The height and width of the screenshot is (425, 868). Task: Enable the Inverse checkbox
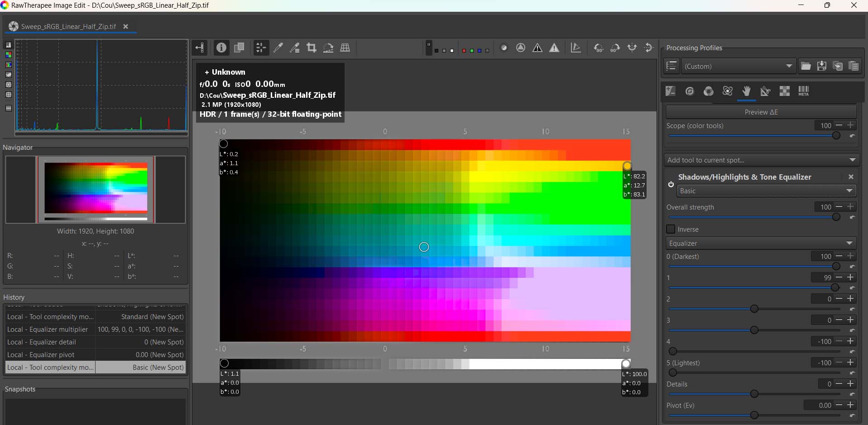pyautogui.click(x=671, y=229)
